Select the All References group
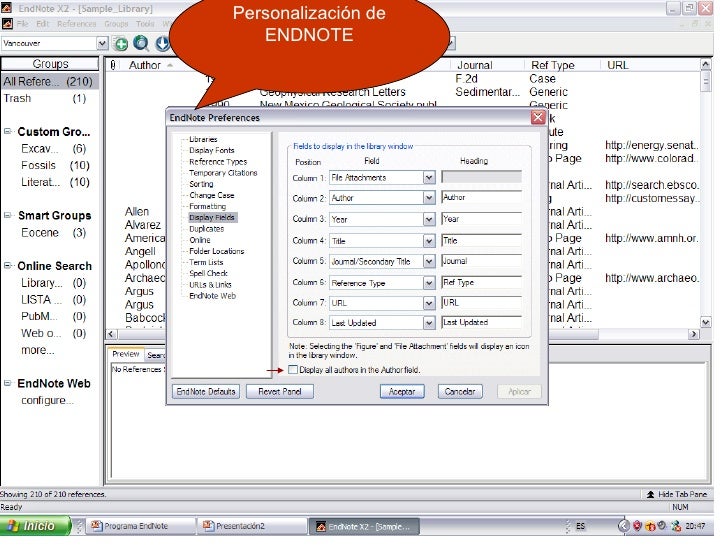Screen dimensions: 728x546 [50, 82]
